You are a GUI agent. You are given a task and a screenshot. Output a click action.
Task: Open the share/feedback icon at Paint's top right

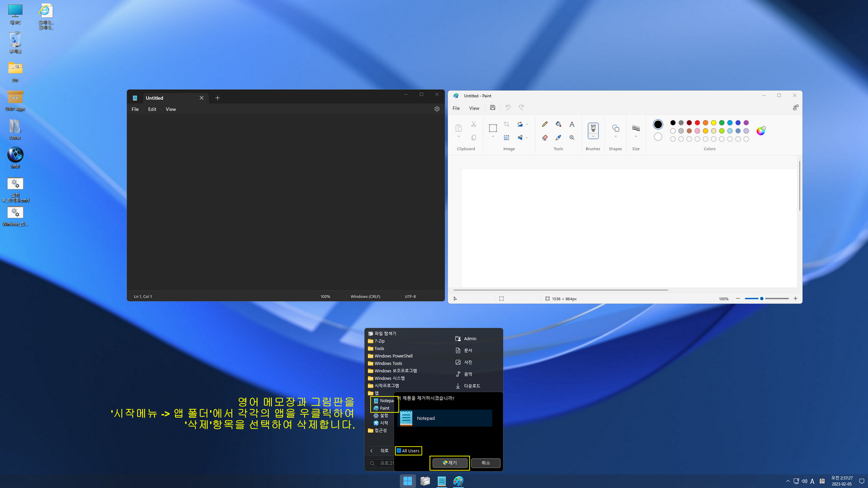[x=795, y=108]
